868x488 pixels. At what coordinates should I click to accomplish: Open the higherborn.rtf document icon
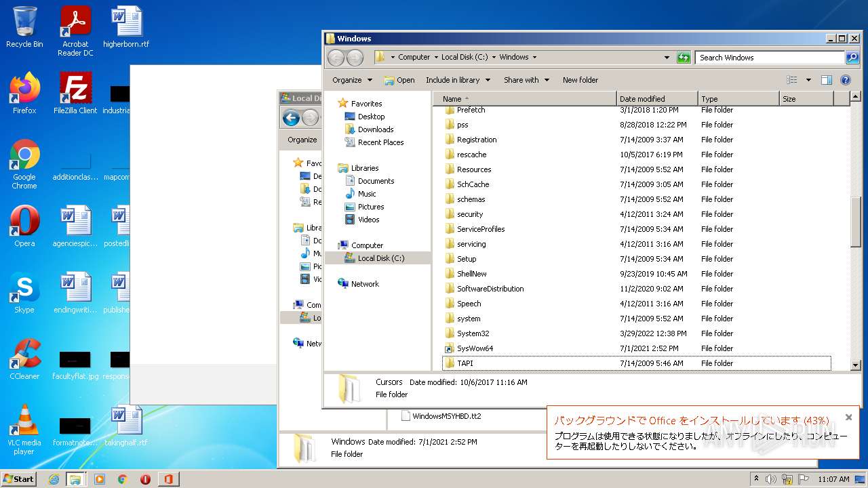(x=126, y=27)
